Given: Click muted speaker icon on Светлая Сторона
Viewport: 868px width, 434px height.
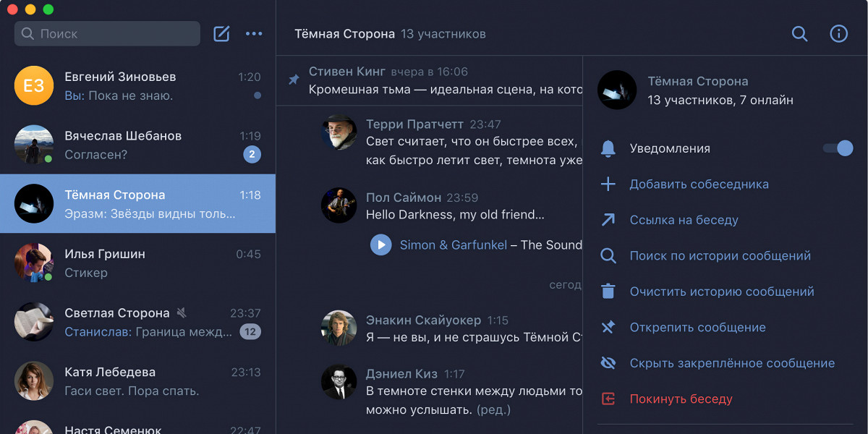Looking at the screenshot, I should tap(182, 312).
